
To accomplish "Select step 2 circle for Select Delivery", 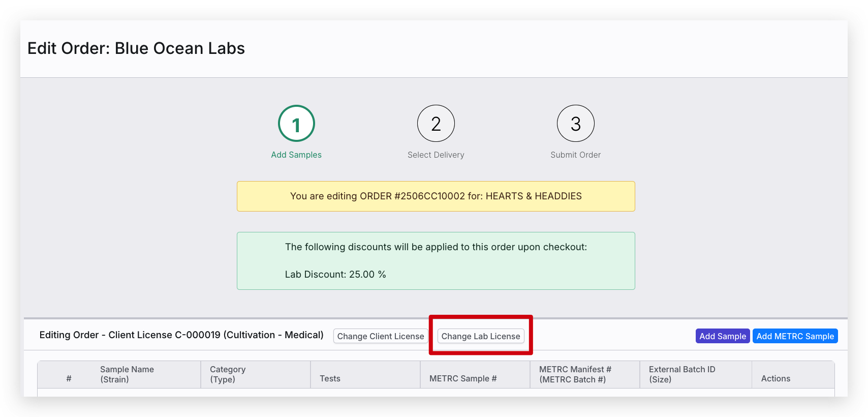I will pos(436,124).
